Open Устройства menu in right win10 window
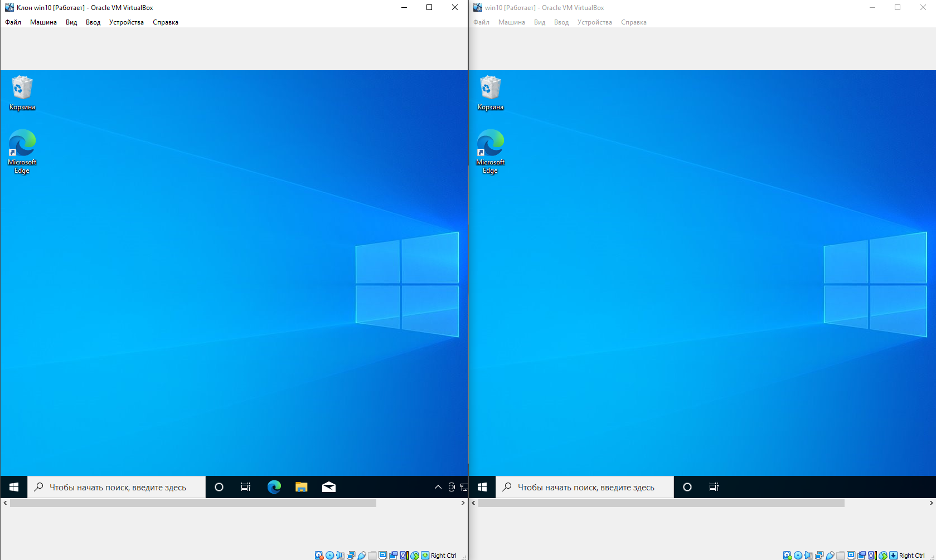936x560 pixels. tap(595, 22)
